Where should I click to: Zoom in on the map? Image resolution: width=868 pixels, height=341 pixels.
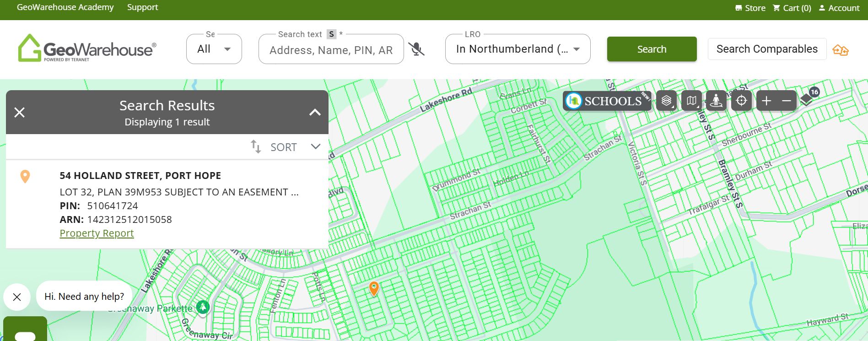coord(766,101)
